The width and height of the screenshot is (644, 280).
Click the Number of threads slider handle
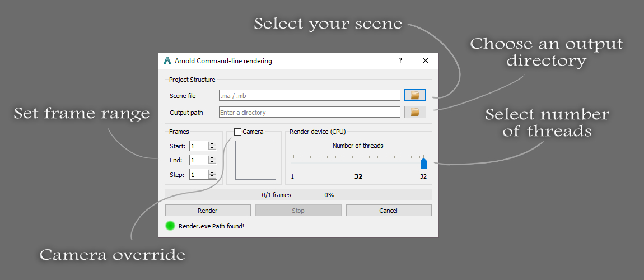[423, 162]
